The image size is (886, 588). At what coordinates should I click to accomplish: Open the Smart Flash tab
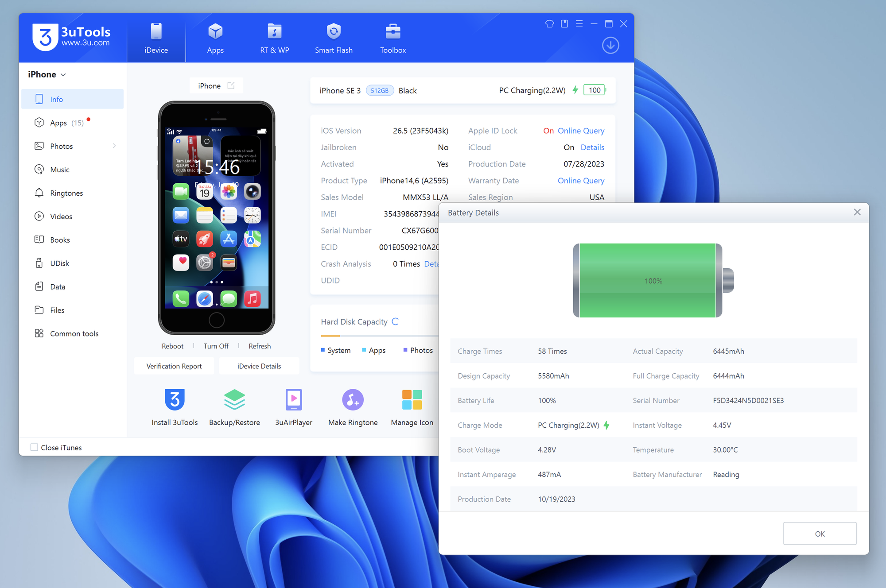334,39
